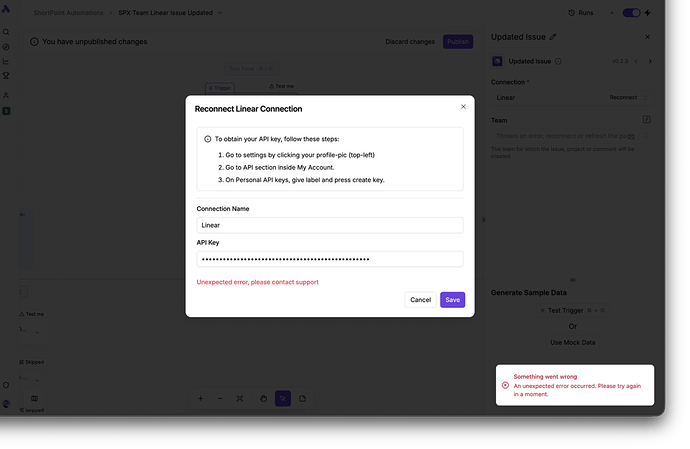Open the Connection selector dropdown arrows
This screenshot has height=449, width=690.
click(645, 98)
